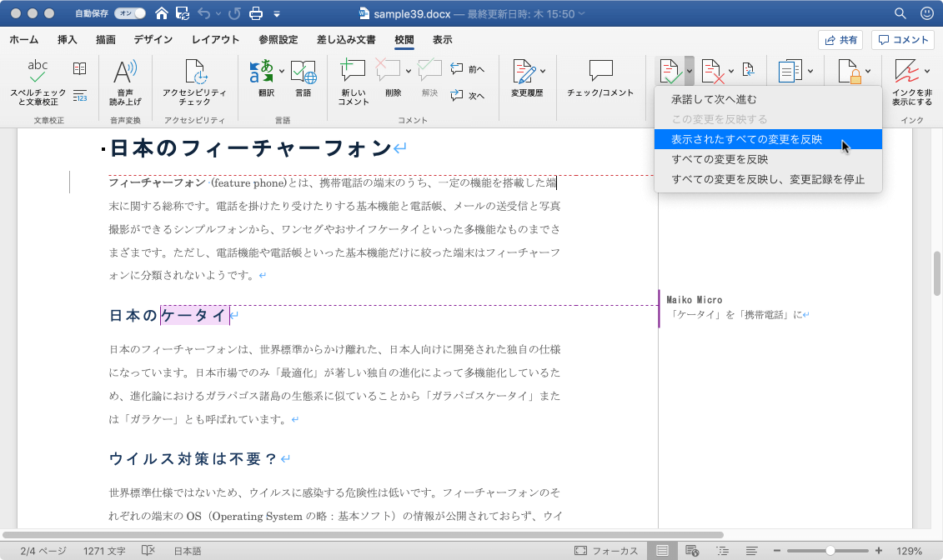Click the Print icon in title bar
Viewport: 943px width, 560px height.
[257, 13]
